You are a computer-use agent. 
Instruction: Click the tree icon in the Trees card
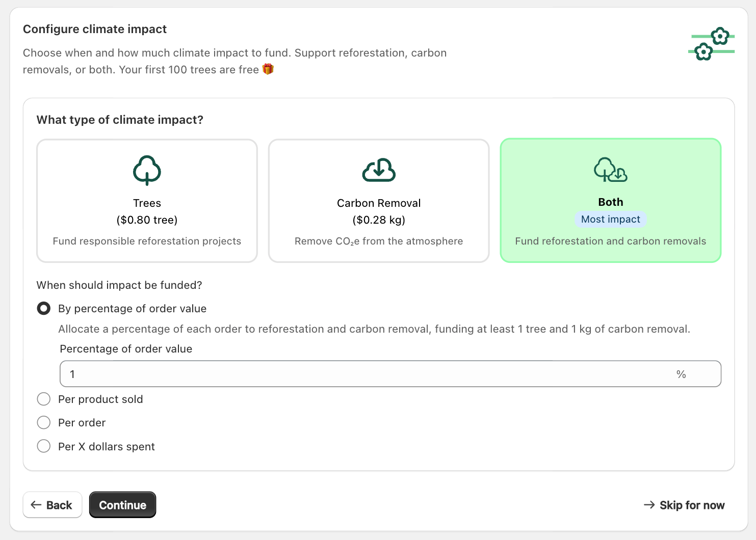(147, 170)
